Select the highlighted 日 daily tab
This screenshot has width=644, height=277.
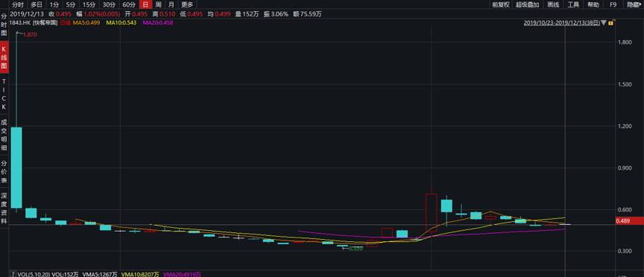pos(145,4)
